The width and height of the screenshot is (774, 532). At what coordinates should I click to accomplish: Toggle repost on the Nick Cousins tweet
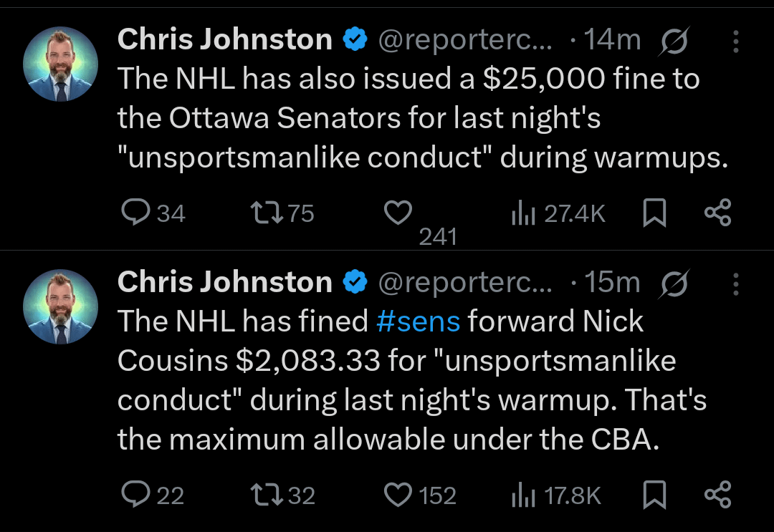coord(268,494)
